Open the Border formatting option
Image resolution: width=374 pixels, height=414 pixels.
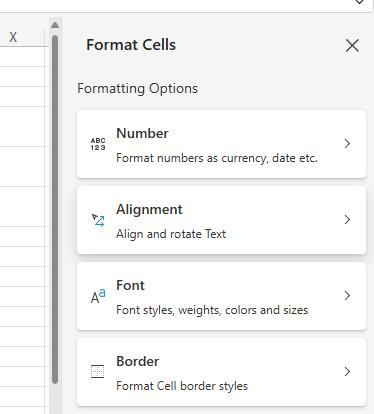pyautogui.click(x=221, y=372)
